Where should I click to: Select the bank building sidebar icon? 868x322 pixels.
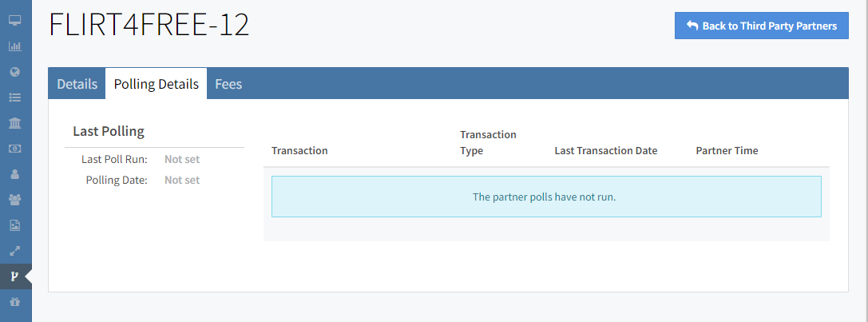(14, 123)
